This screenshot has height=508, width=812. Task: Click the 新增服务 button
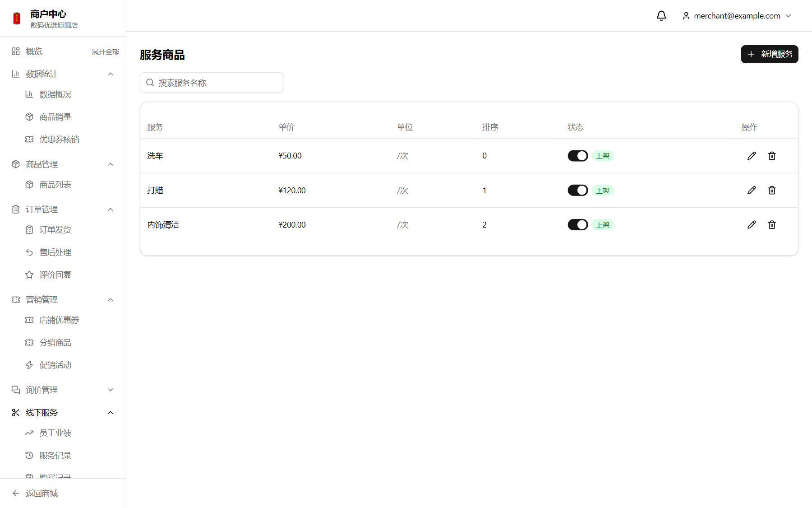click(x=770, y=54)
